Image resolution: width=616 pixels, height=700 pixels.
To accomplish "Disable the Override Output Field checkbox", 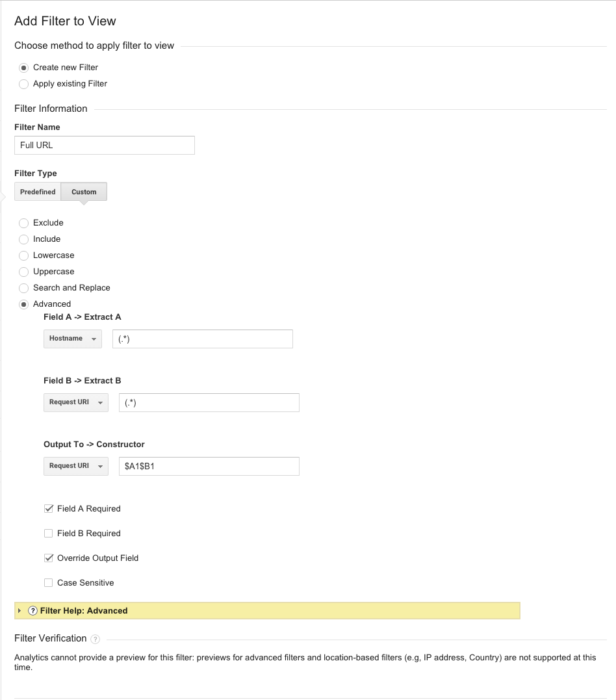I will 49,558.
